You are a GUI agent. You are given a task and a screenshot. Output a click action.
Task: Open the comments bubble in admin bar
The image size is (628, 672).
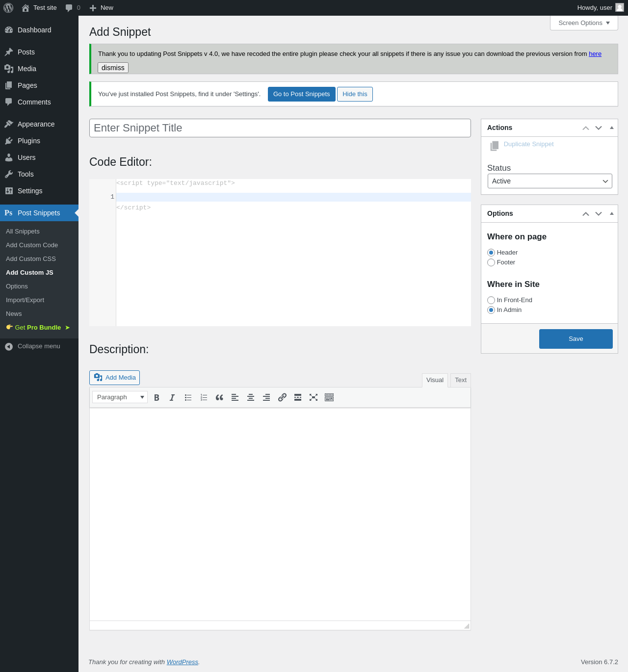point(69,8)
